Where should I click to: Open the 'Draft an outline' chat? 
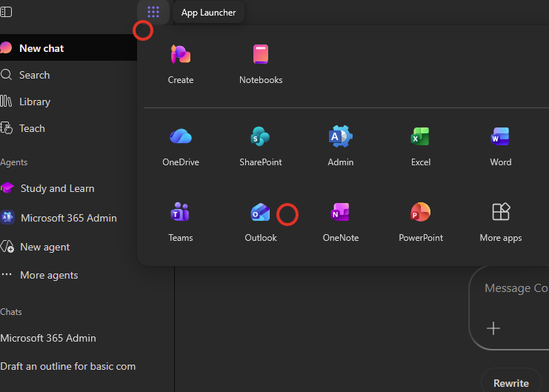pos(68,366)
